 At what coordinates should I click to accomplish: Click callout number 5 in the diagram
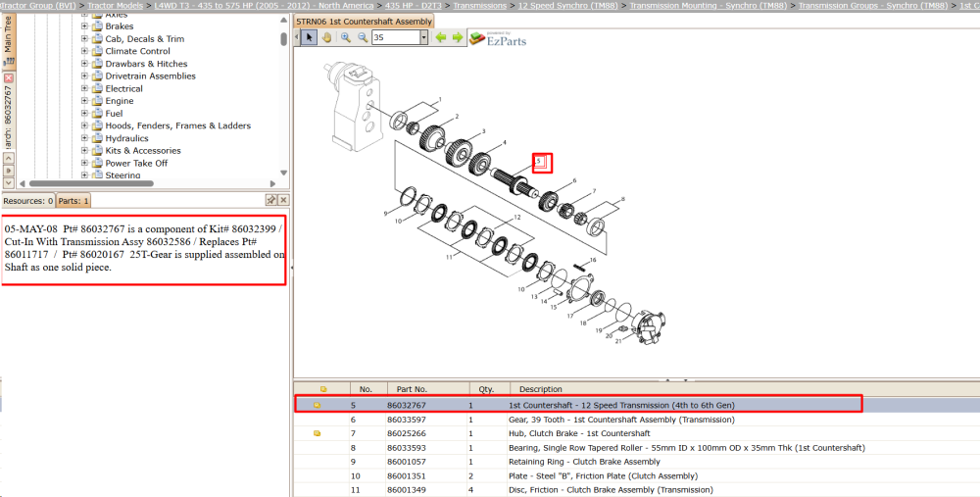pyautogui.click(x=538, y=162)
